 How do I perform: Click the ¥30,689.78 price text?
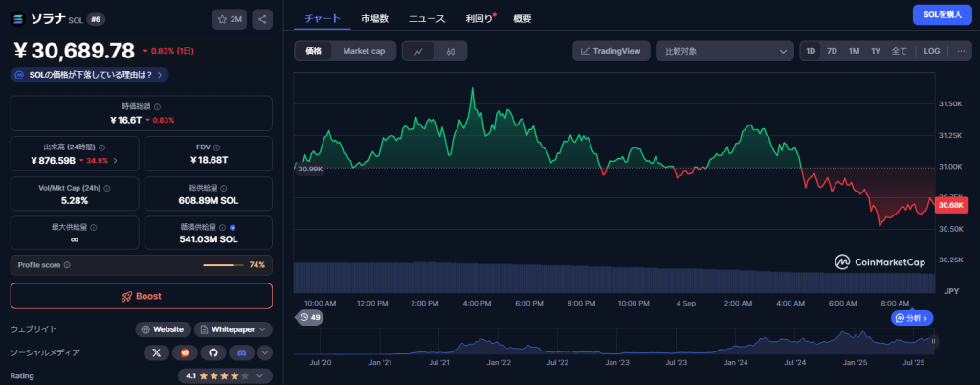(x=75, y=50)
